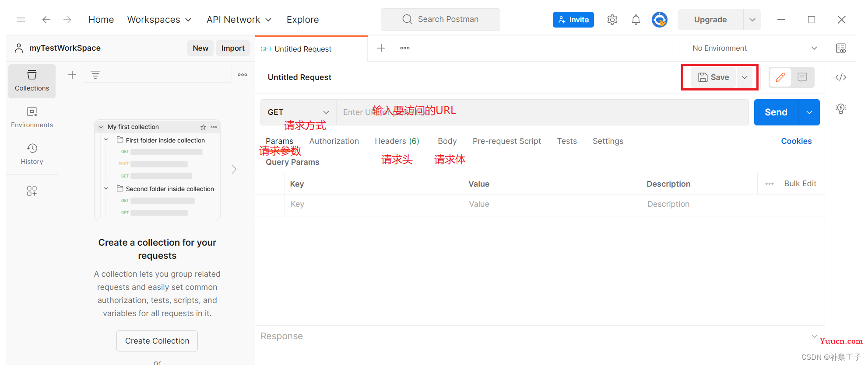The height and width of the screenshot is (365, 868).
Task: Open the Send options dropdown arrow
Action: point(809,112)
